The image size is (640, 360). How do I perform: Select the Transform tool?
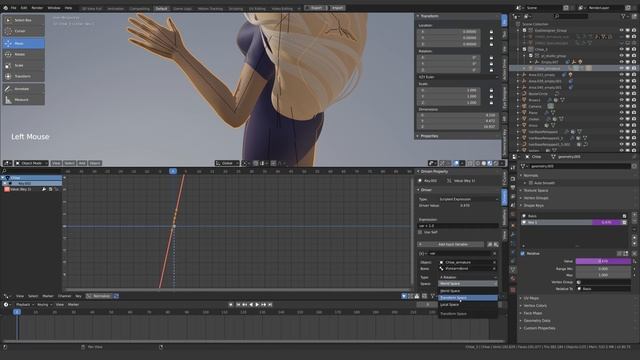[24, 76]
